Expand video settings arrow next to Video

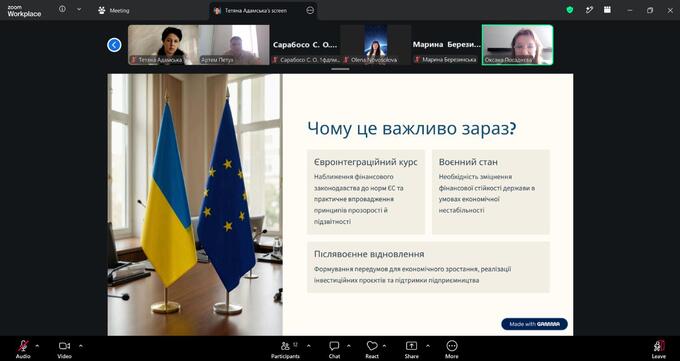80,346
